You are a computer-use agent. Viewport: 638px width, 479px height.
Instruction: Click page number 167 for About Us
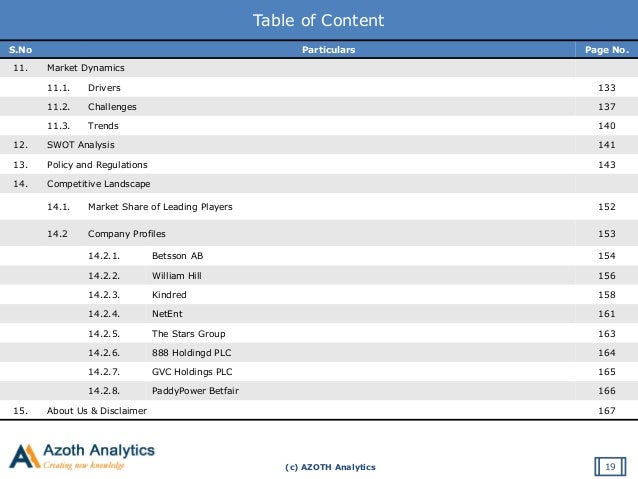coord(607,410)
